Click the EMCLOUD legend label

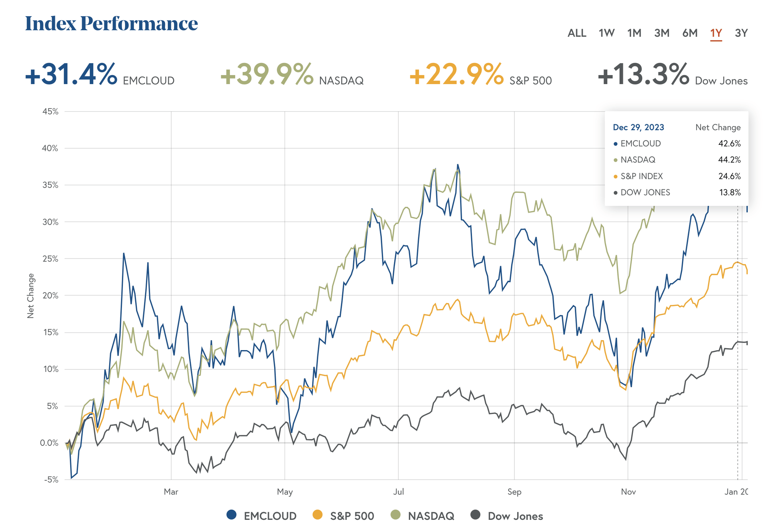[x=270, y=516]
